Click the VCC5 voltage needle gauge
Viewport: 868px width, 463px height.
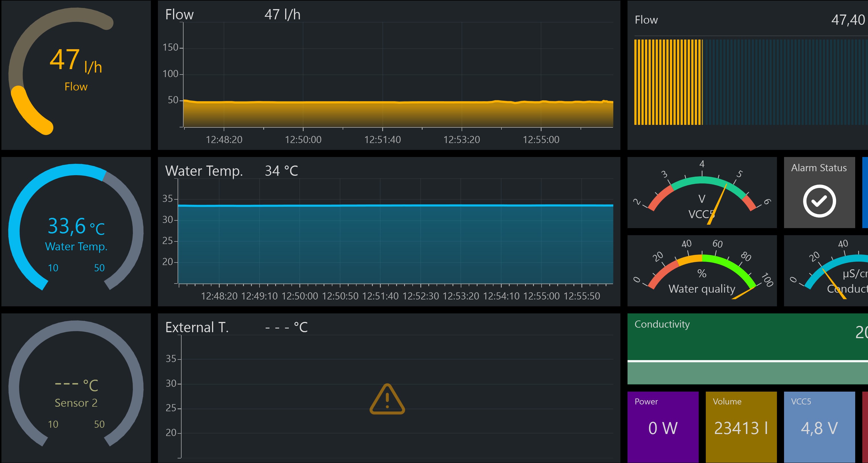click(x=702, y=195)
